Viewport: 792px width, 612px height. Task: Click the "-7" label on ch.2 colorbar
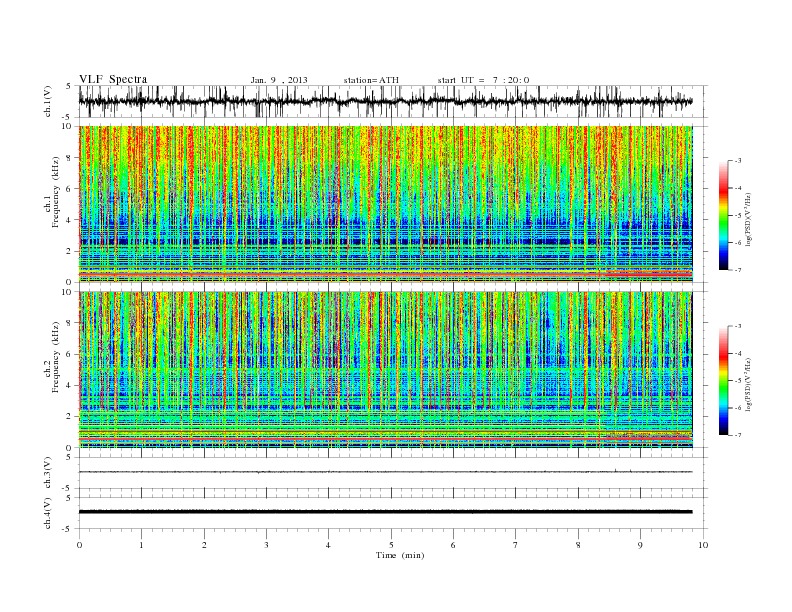pyautogui.click(x=737, y=435)
